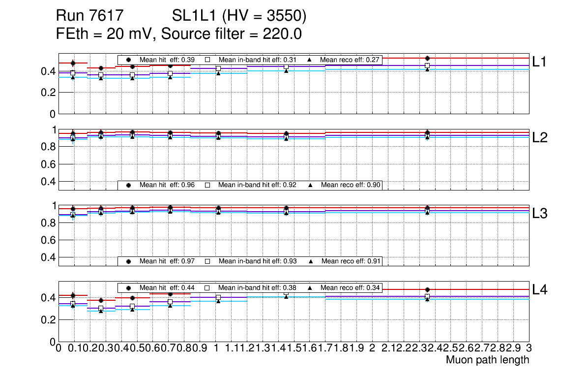
Task: Click the L3 panel label
Action: coord(540,214)
